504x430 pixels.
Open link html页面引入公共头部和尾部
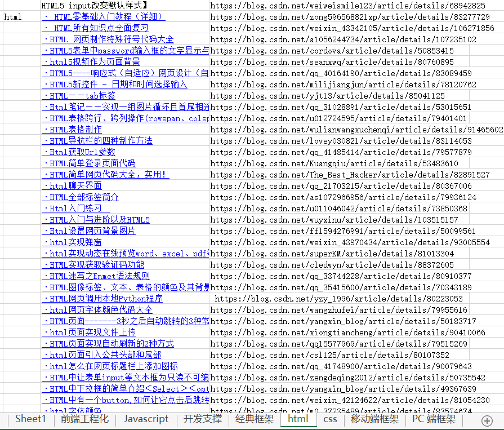(x=101, y=354)
